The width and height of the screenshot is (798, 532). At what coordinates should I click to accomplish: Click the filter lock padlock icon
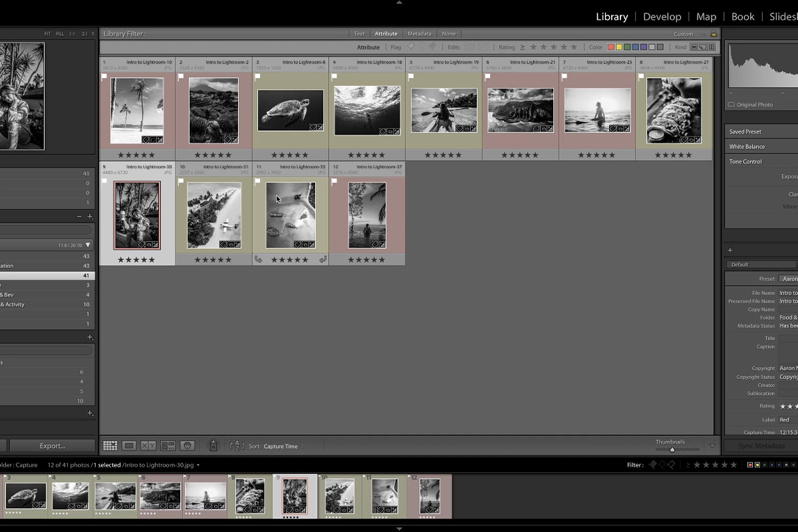click(x=714, y=34)
